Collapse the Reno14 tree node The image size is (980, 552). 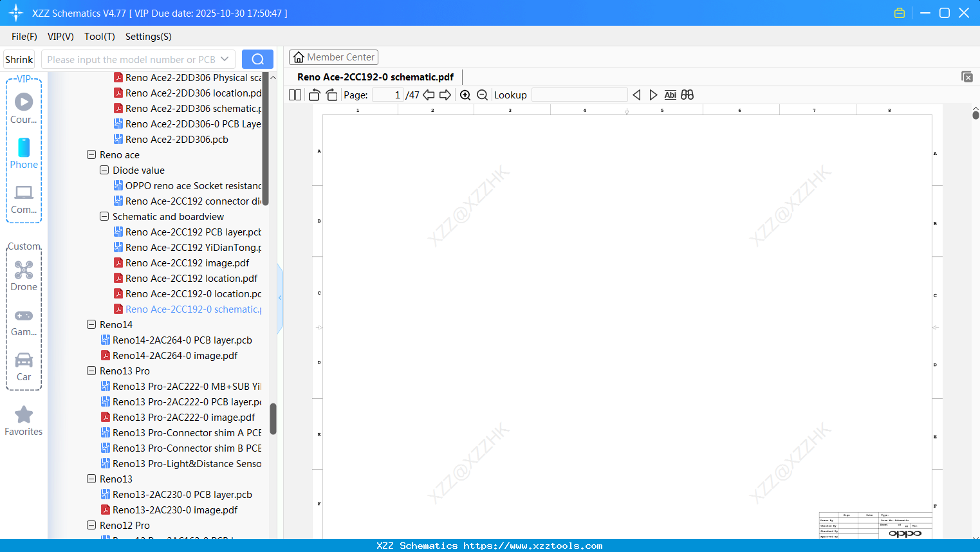pos(91,325)
